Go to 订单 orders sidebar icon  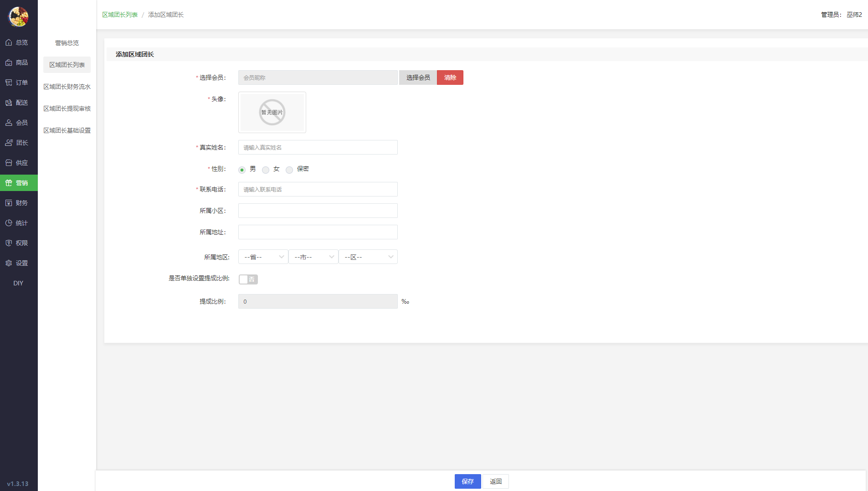click(9, 83)
